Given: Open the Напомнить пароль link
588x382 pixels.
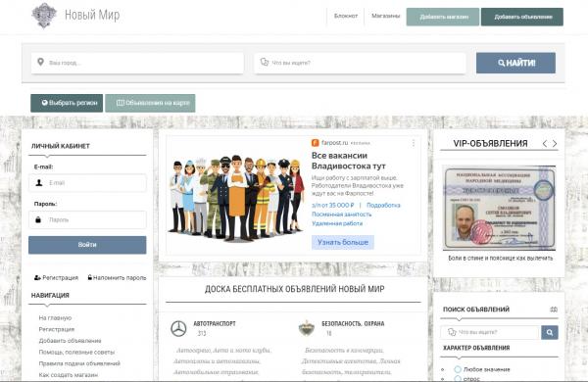Looking at the screenshot, I should [117, 278].
